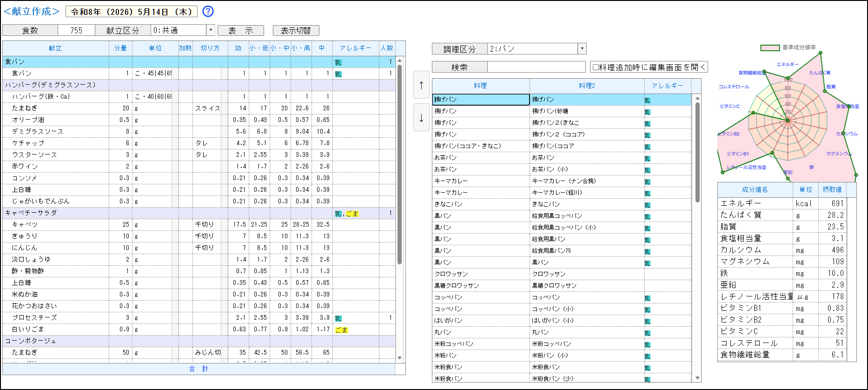This screenshot has width=868, height=390.
Task: Click the 分量 column header
Action: (x=120, y=48)
